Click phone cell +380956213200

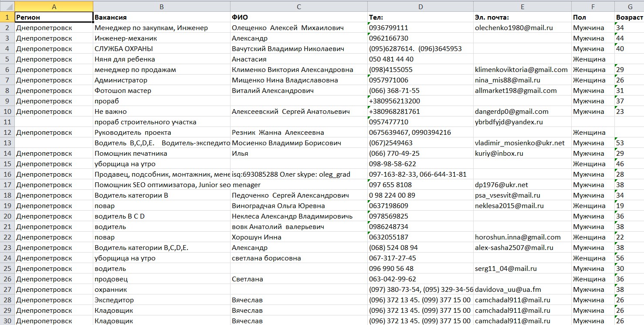click(420, 101)
